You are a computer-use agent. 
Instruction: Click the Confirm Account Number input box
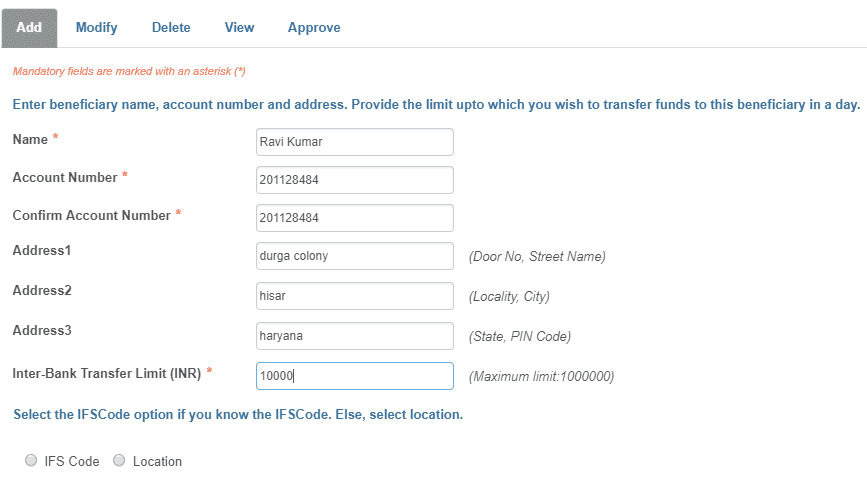click(x=354, y=218)
